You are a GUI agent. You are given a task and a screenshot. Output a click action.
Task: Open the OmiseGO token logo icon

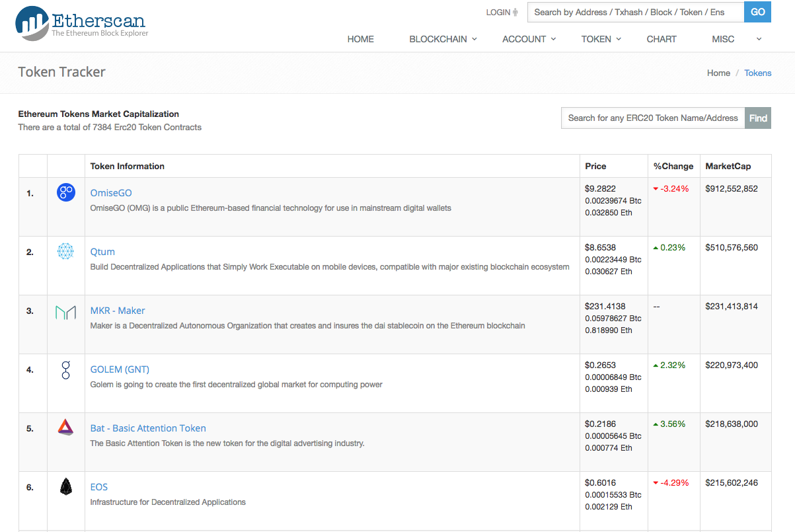click(x=66, y=193)
